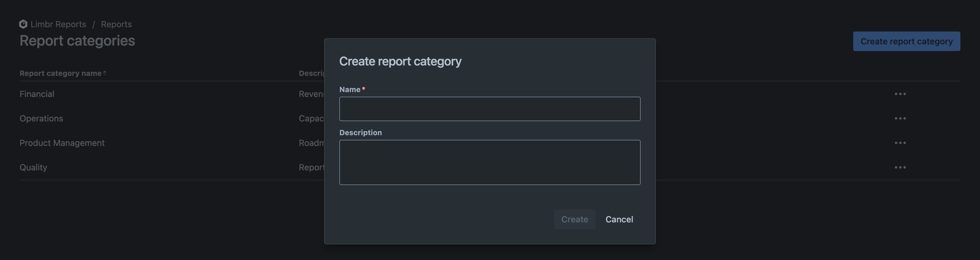This screenshot has height=260, width=980.
Task: Open the Operations row actions menu
Action: coord(900,118)
